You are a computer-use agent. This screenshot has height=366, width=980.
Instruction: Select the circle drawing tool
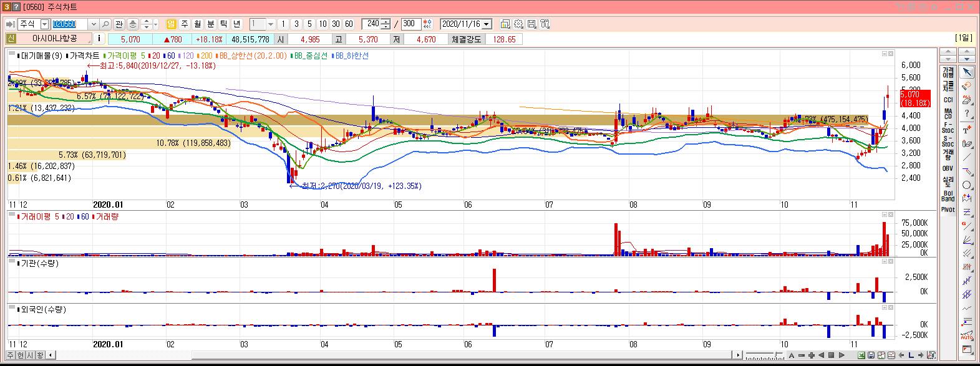[966, 185]
